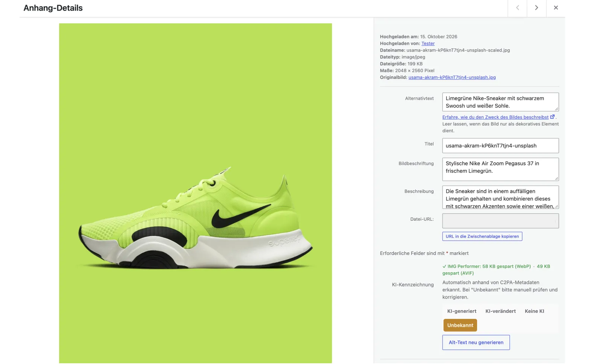Click the 'Erforderliche Felder sind mit * markiert' note
602x364 pixels.
click(424, 253)
